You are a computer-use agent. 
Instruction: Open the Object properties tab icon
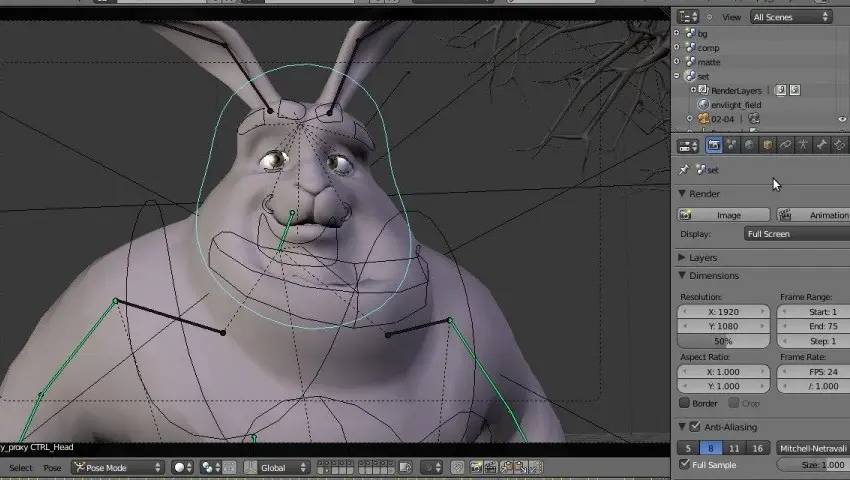(767, 145)
